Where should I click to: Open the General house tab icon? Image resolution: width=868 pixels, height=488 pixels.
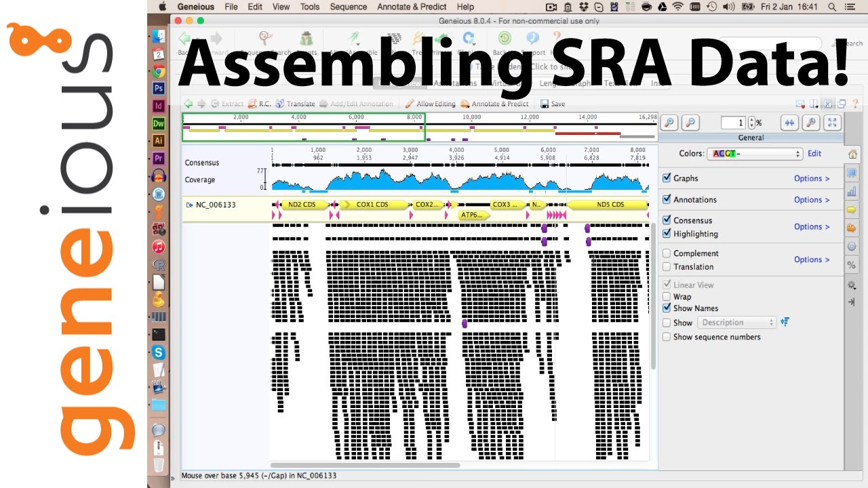click(x=852, y=155)
